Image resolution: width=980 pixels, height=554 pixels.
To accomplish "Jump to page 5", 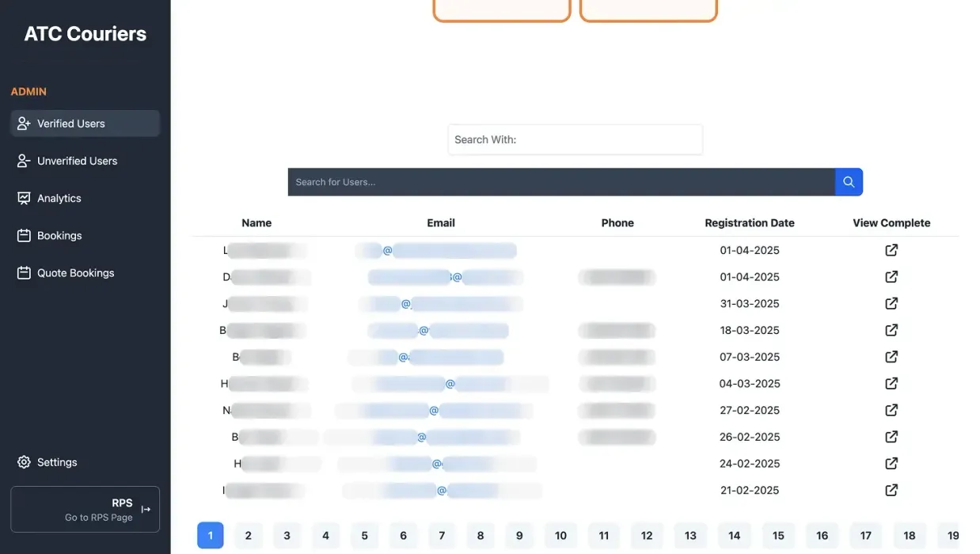I will pos(364,536).
